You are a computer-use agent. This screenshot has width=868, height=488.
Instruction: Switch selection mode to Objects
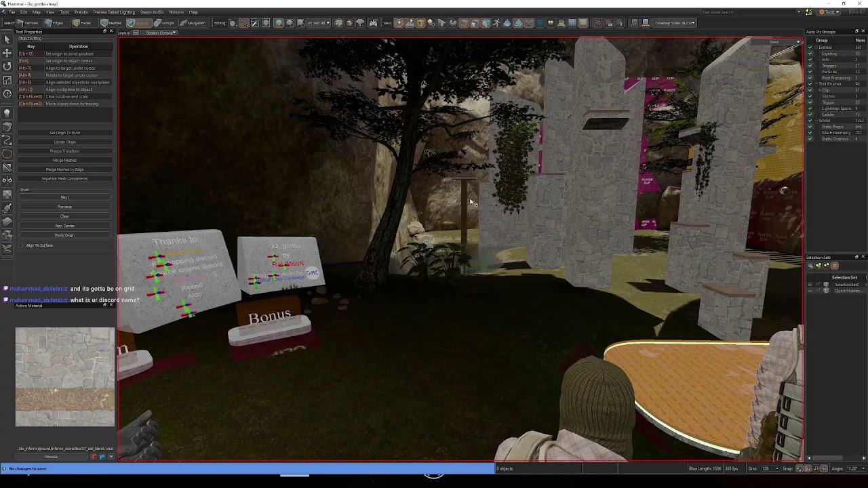point(138,23)
